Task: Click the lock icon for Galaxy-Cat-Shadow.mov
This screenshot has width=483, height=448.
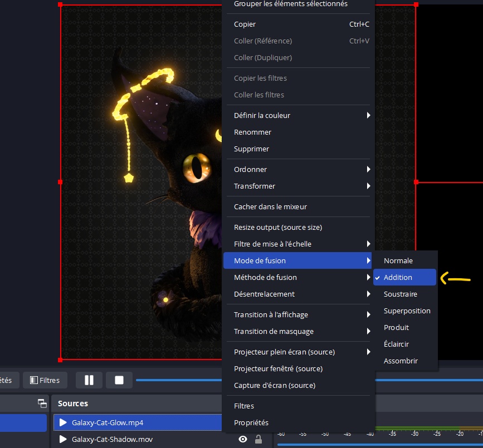Action: (260, 439)
